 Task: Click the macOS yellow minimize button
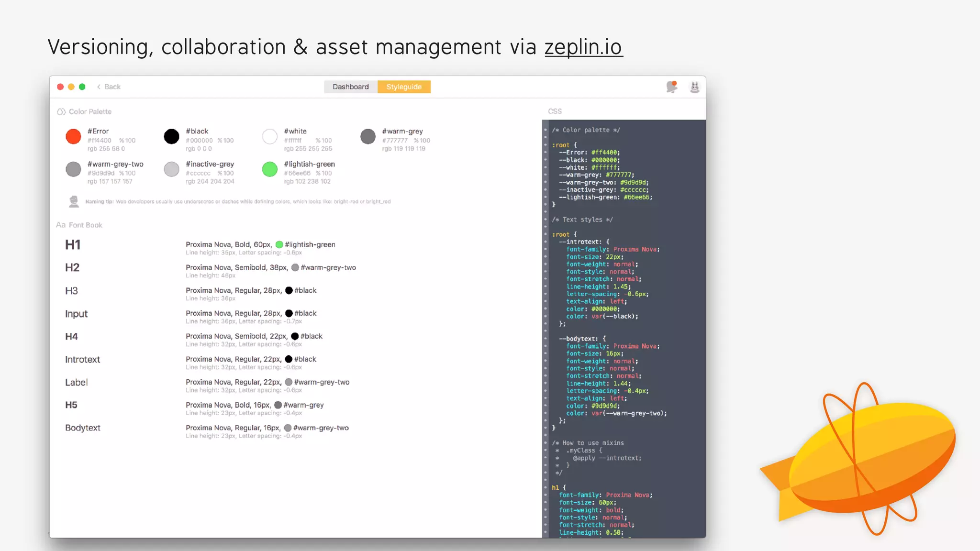pyautogui.click(x=71, y=87)
